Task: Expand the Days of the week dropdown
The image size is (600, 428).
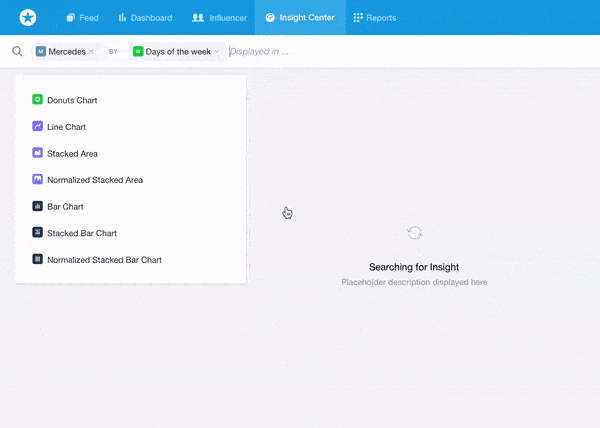Action: point(216,51)
